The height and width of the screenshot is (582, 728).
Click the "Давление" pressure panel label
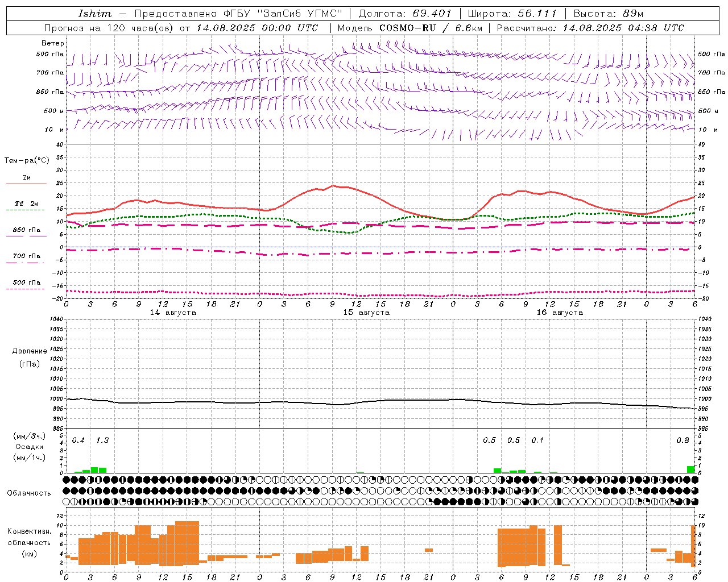pyautogui.click(x=30, y=351)
